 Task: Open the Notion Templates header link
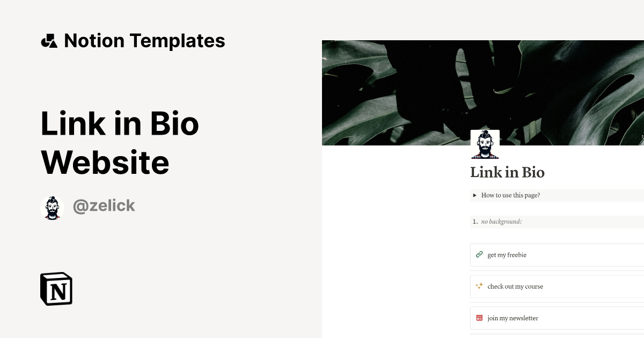[144, 41]
